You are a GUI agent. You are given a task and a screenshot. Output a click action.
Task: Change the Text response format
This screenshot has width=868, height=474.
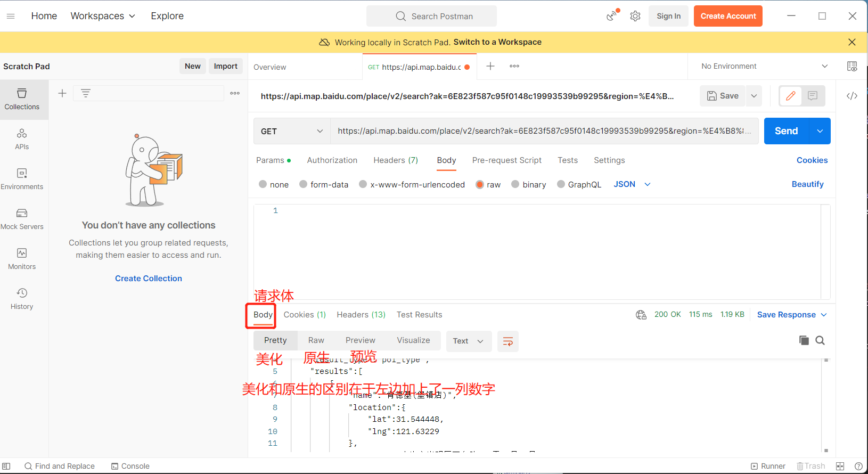468,341
